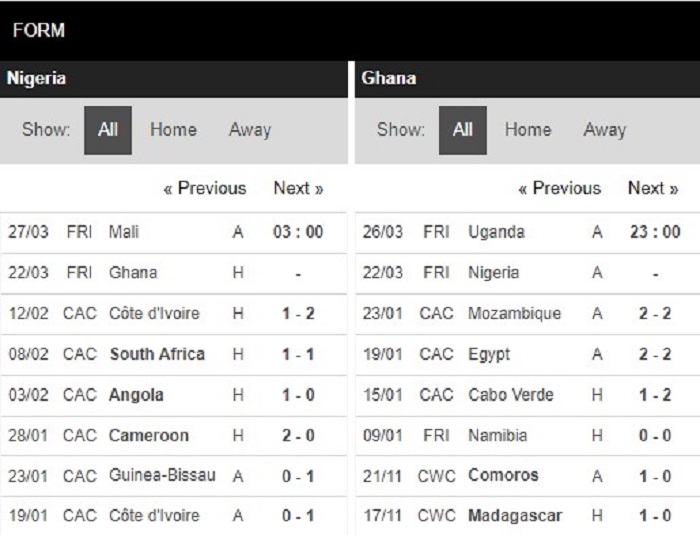Open the South Africa team link
Viewport: 700px width, 535px height.
point(157,355)
